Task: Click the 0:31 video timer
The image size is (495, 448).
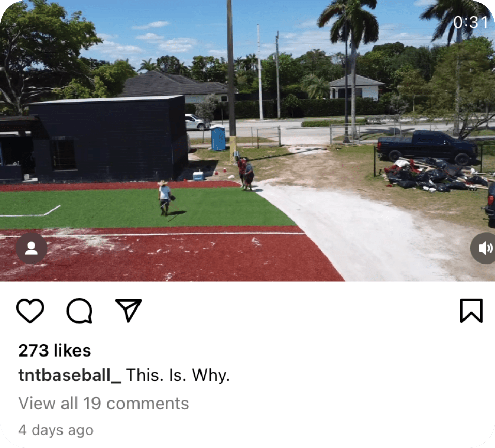Action: coord(471,22)
